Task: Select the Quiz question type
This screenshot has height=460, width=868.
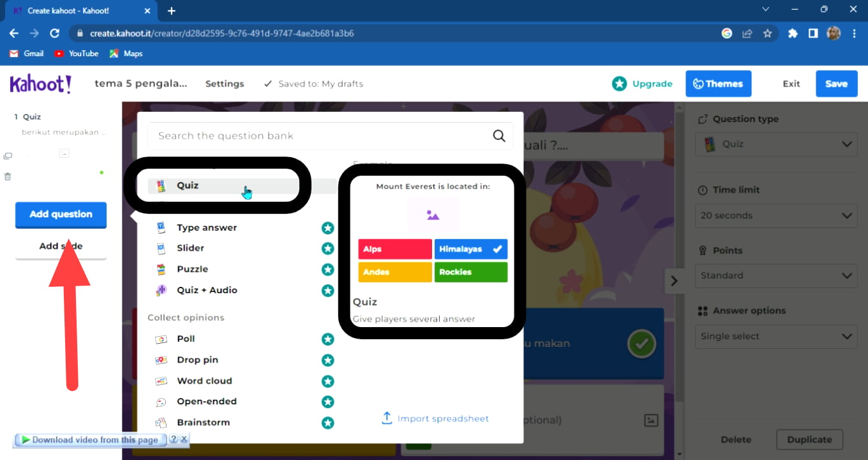Action: pyautogui.click(x=243, y=185)
